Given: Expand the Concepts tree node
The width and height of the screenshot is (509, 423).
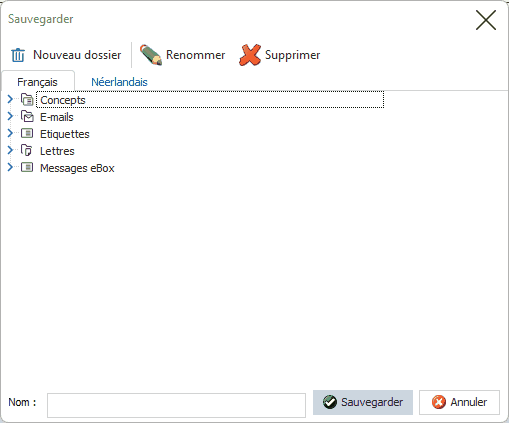Looking at the screenshot, I should coord(10,99).
